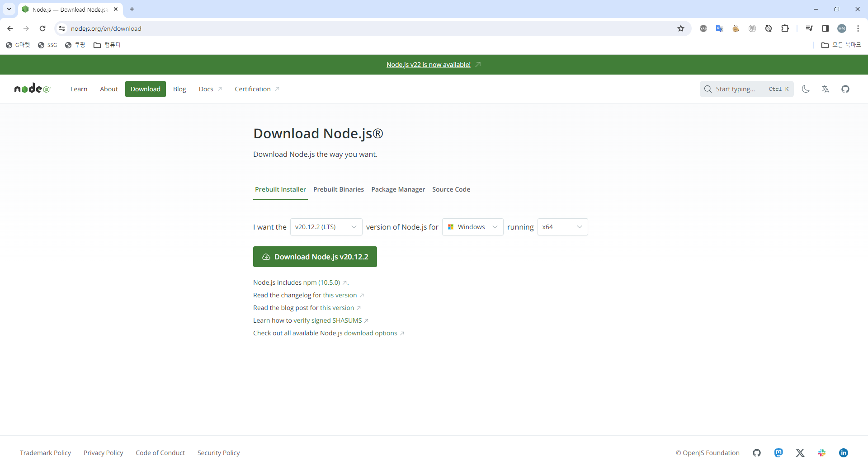The width and height of the screenshot is (868, 470).
Task: Open the Mastodon icon in footer
Action: [x=778, y=453]
